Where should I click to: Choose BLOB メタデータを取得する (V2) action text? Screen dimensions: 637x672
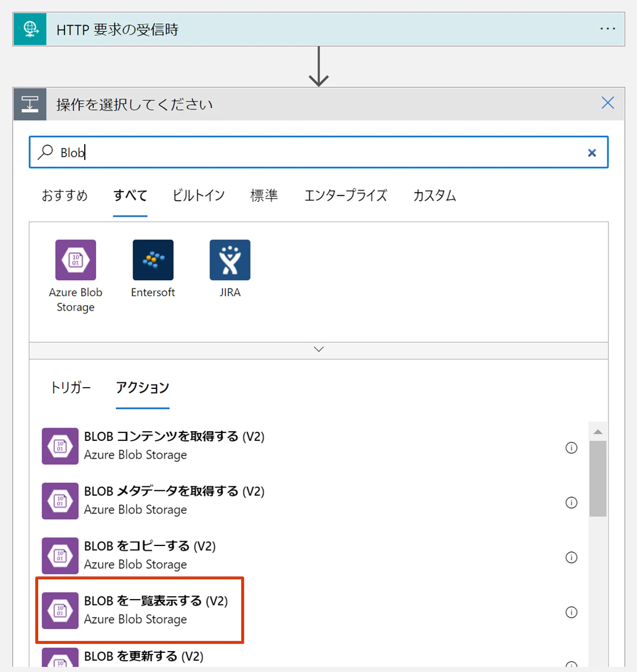point(174,492)
